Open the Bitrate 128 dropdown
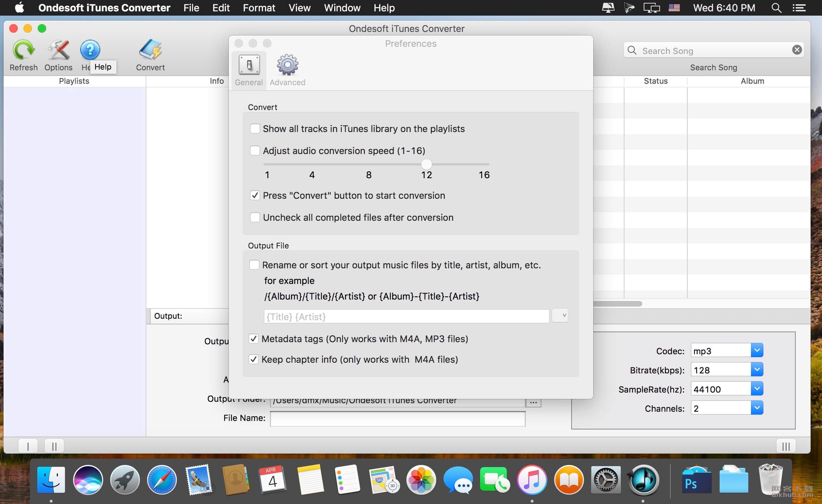Viewport: 822px width, 504px height. click(757, 370)
